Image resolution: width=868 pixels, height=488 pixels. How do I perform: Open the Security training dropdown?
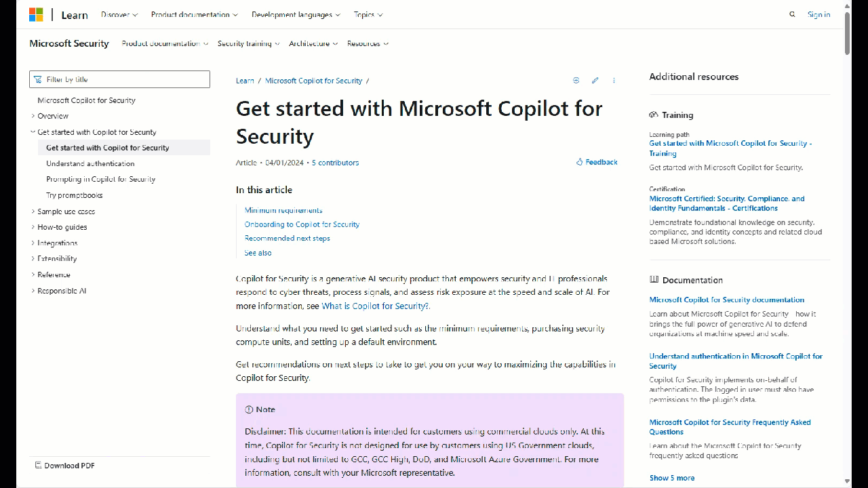pos(248,43)
